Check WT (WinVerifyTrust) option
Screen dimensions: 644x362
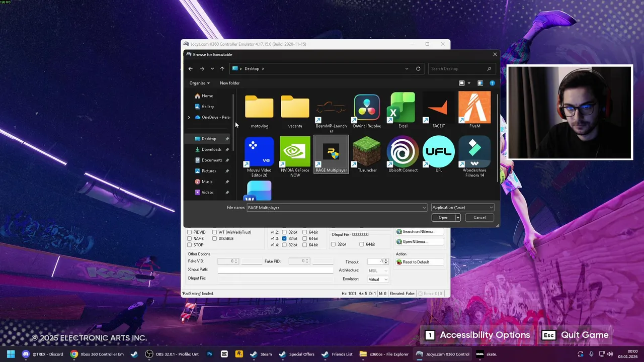tap(214, 232)
